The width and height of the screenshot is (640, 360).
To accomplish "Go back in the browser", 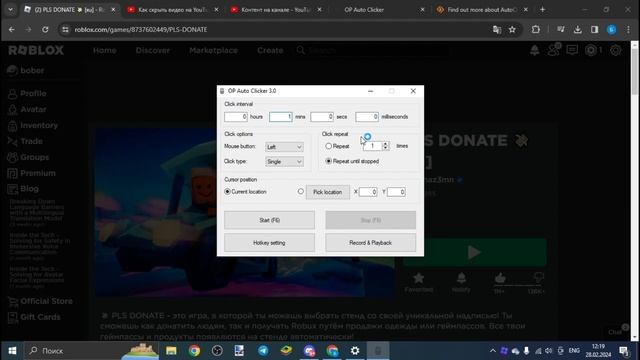I will pyautogui.click(x=11, y=29).
